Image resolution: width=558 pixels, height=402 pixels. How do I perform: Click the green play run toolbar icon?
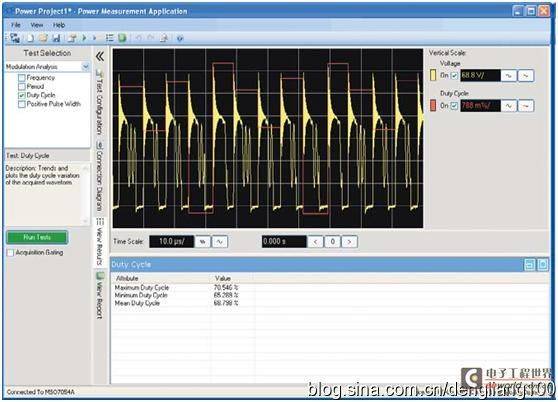click(x=84, y=38)
